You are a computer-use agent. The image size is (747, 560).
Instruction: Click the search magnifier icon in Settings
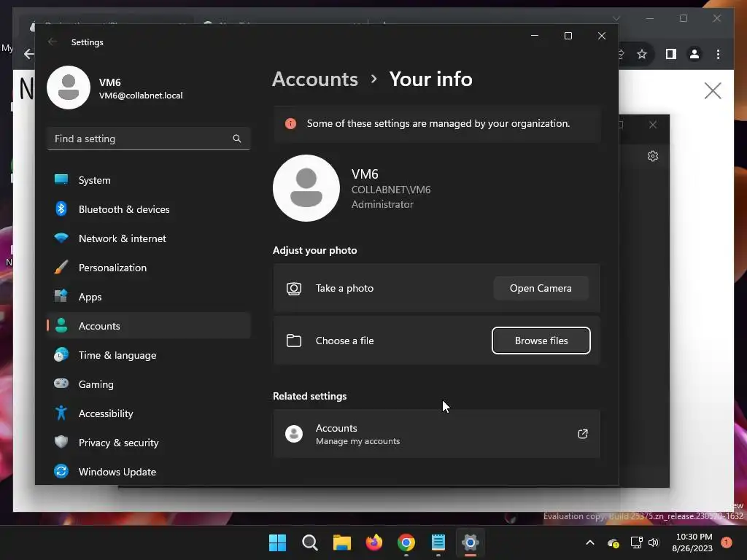[237, 139]
